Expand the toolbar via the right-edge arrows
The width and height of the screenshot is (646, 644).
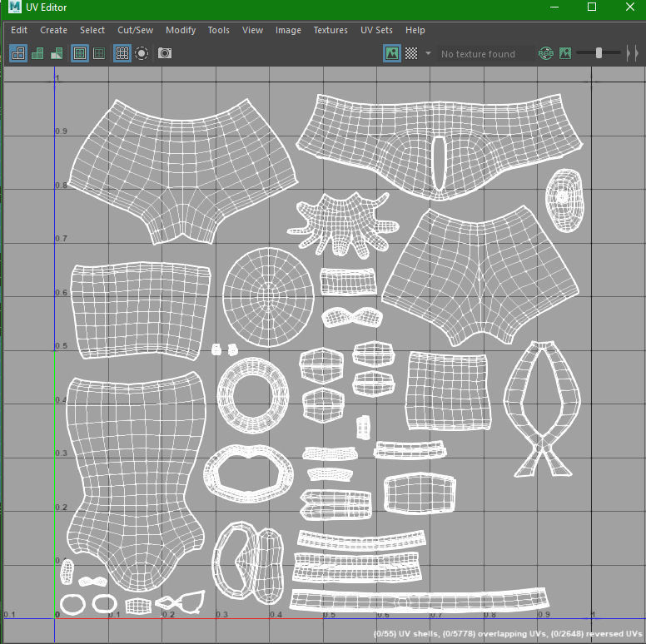point(633,53)
